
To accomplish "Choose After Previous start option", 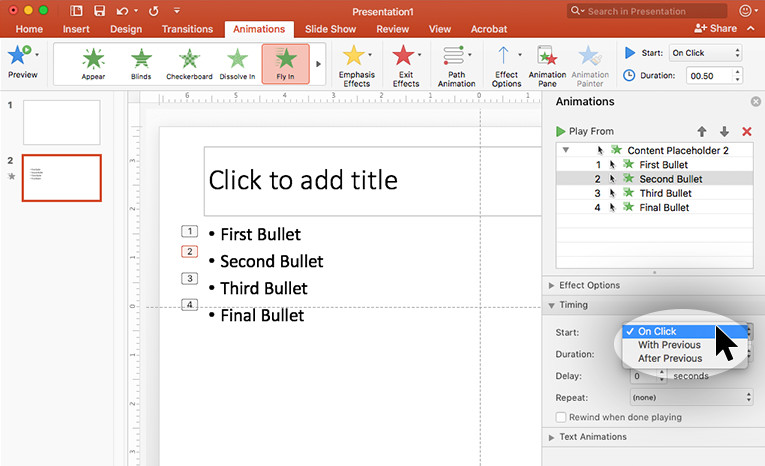I will click(x=684, y=358).
